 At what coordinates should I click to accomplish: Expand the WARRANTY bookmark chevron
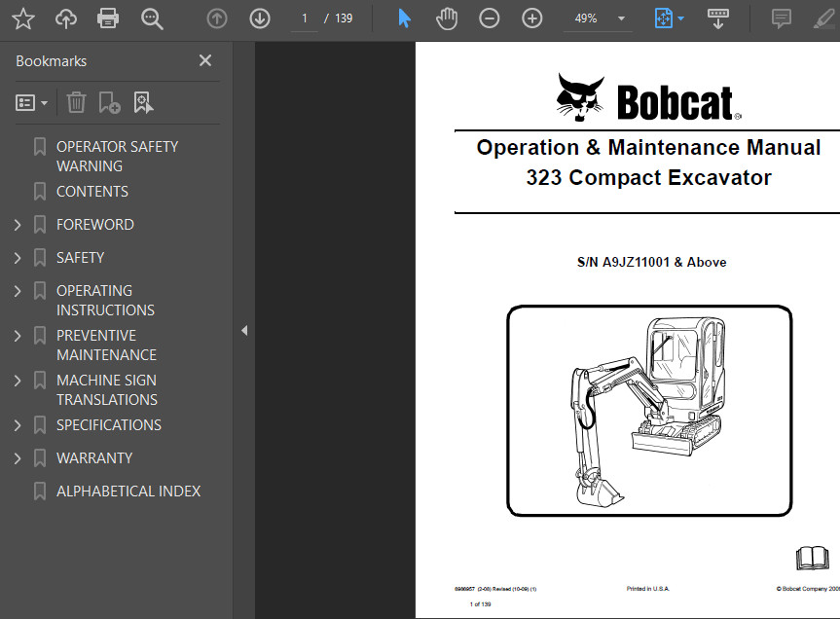coord(18,458)
